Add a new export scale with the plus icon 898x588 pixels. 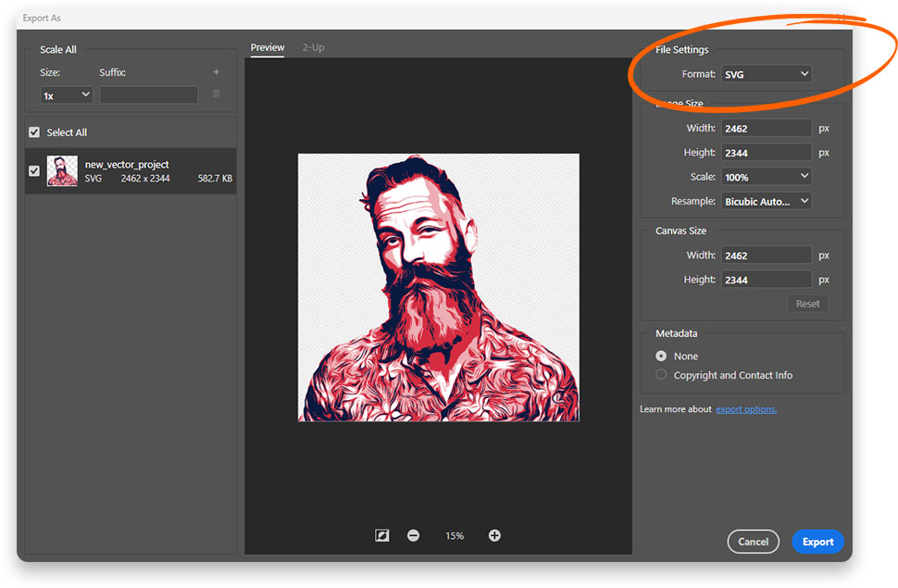(x=216, y=71)
